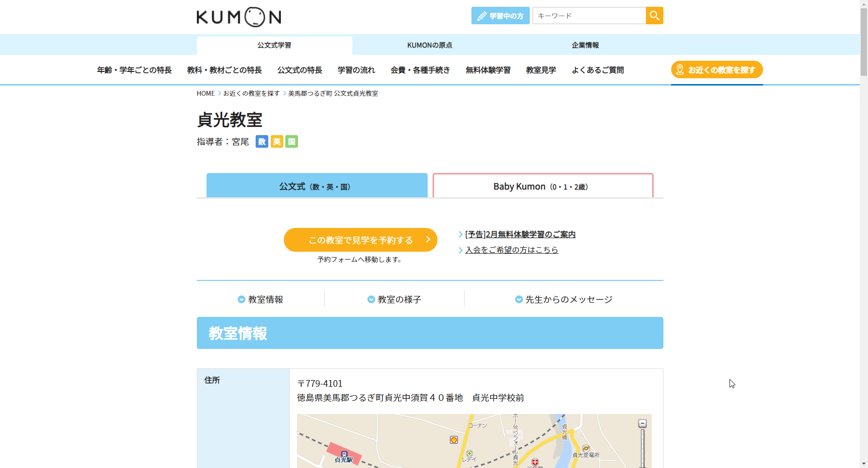Open 教室見学 menu item
Image resolution: width=868 pixels, height=468 pixels.
(541, 70)
